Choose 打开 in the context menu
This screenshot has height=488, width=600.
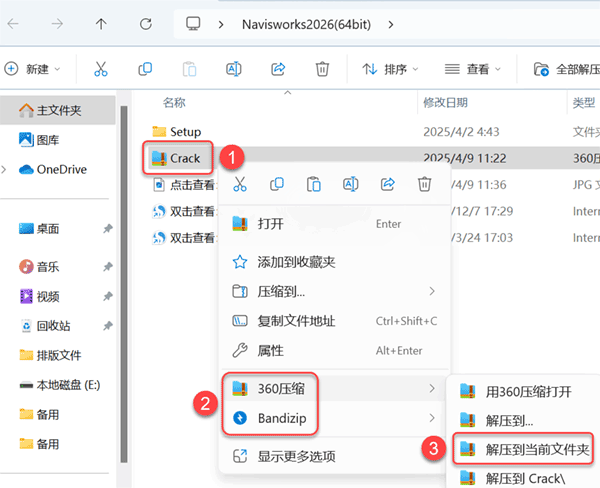pos(335,224)
